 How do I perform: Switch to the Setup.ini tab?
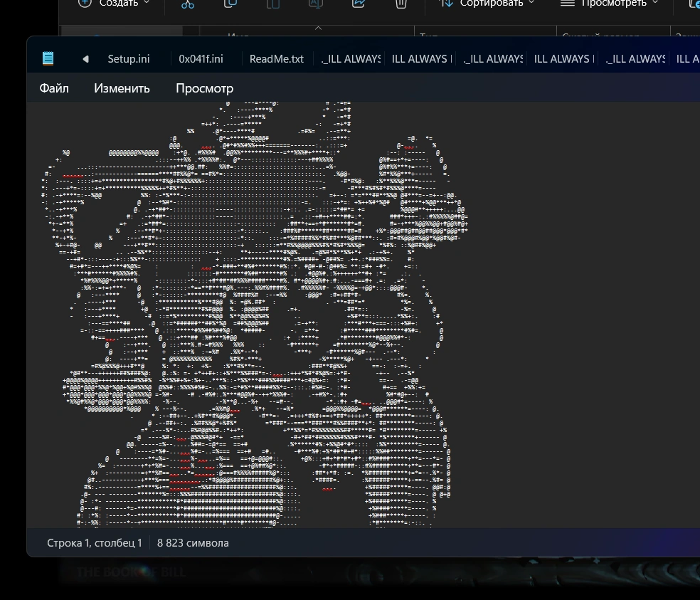[129, 59]
